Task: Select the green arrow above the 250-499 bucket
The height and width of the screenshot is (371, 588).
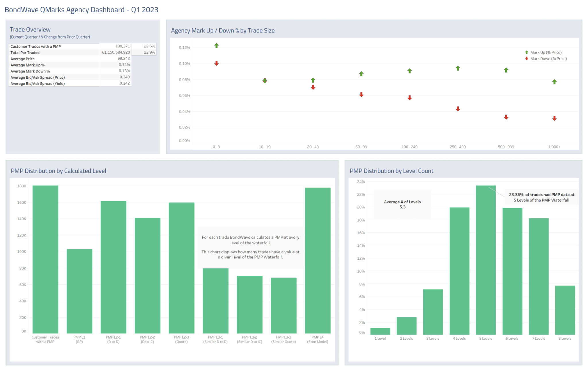Action: [x=458, y=68]
